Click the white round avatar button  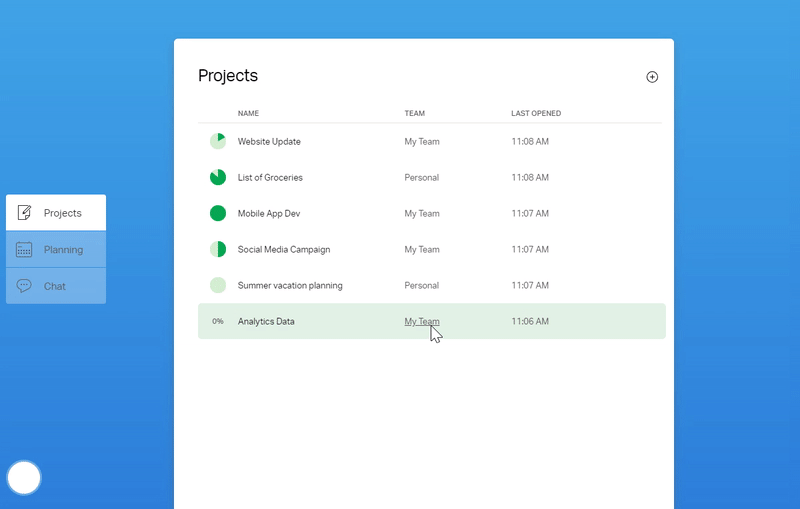coord(24,478)
